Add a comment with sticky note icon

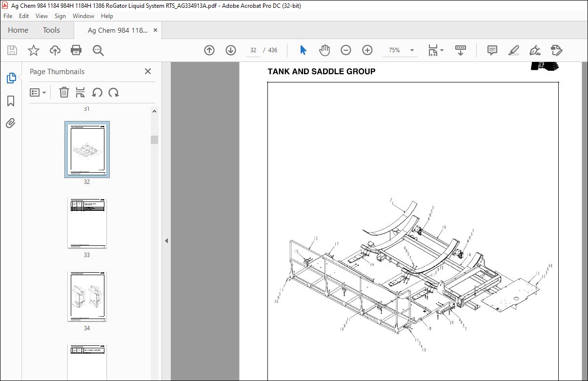coord(492,50)
